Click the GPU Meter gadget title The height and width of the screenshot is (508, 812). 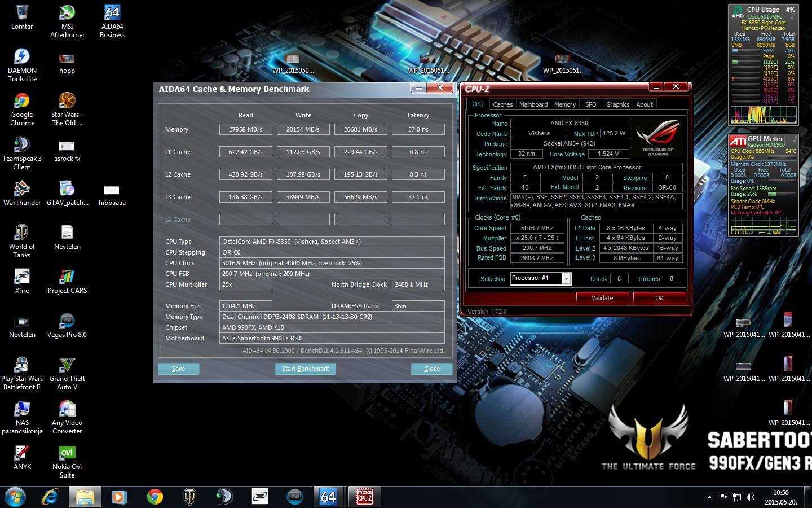[x=765, y=138]
